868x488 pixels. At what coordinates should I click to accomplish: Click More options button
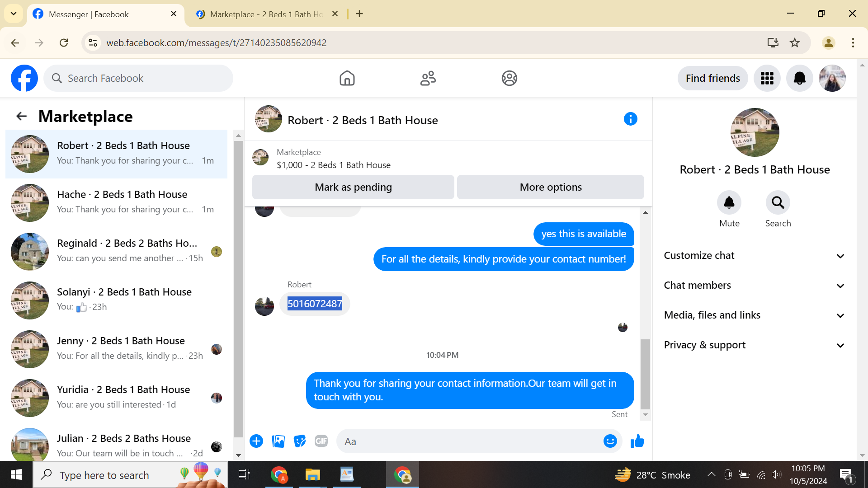click(550, 187)
